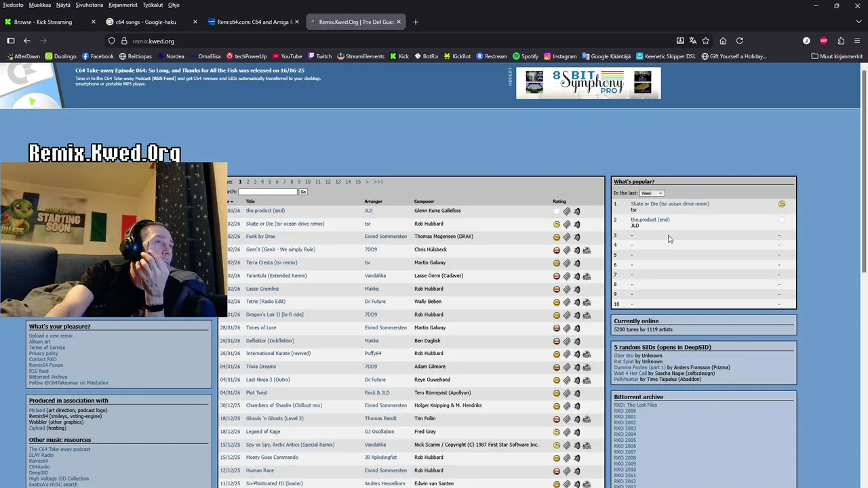Open the Bittorrent Archive link in What's your pleasure

coord(48,377)
